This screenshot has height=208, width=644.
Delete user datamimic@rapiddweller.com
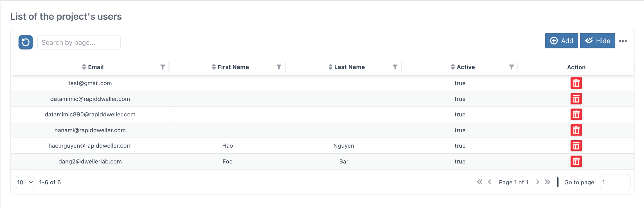coord(576,99)
